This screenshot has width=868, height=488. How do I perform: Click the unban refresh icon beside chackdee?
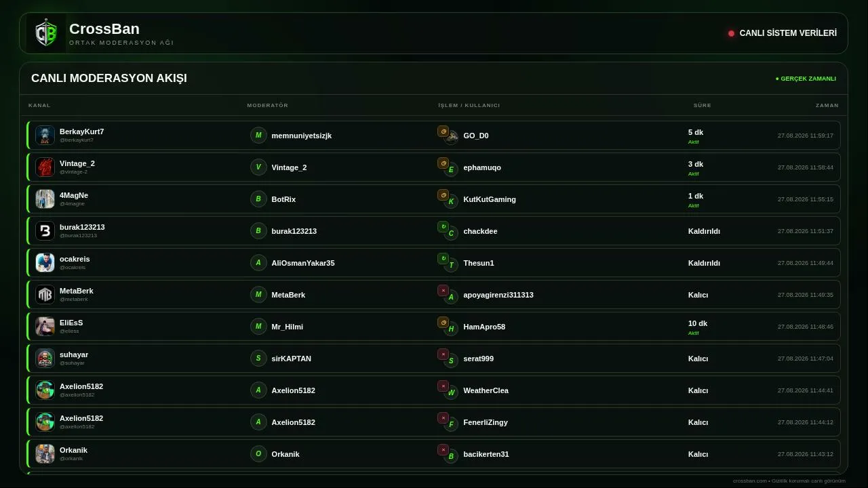tap(443, 227)
